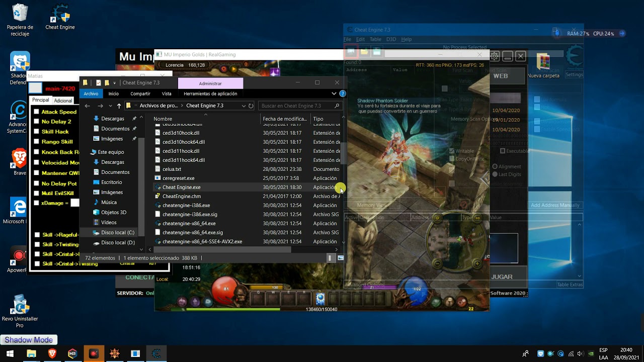Toggle Writable checkbox in Cheat Engine
Image resolution: width=644 pixels, height=362 pixels.
(x=452, y=151)
